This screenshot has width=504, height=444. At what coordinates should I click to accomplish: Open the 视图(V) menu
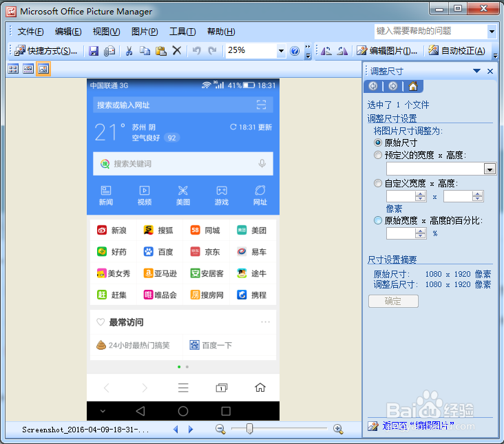coord(107,32)
